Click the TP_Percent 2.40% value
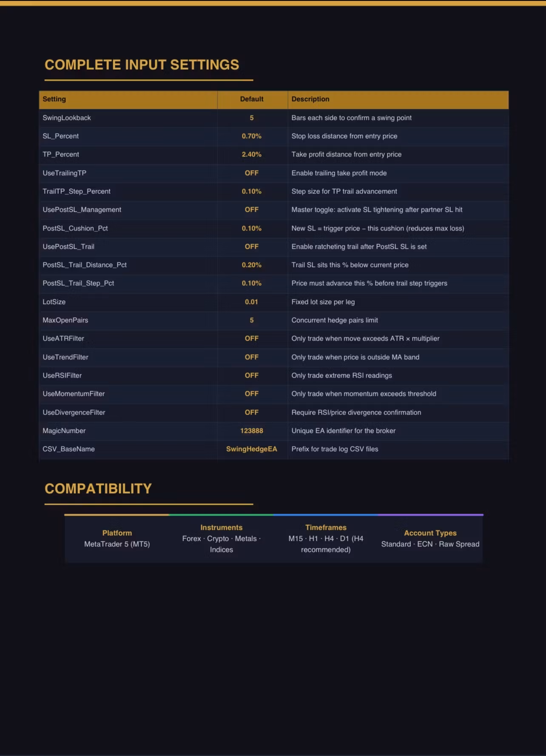Viewport: 546px width, 756px height. click(252, 154)
